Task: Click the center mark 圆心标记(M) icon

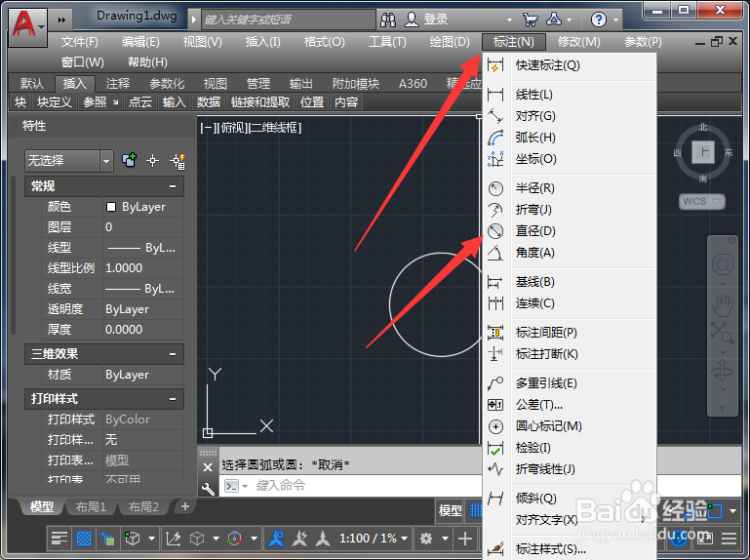Action: (x=495, y=426)
